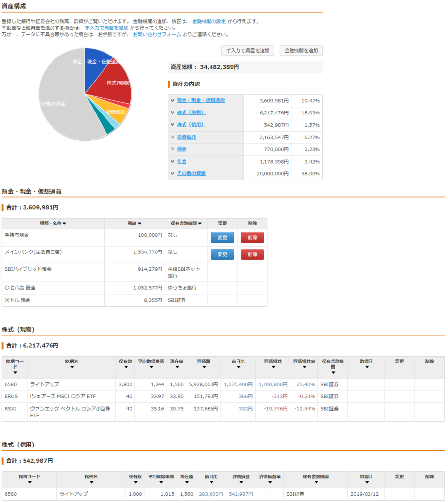Open the 預金・現金・仮想通貨 breakdown link
The image size is (448, 503).
[201, 100]
